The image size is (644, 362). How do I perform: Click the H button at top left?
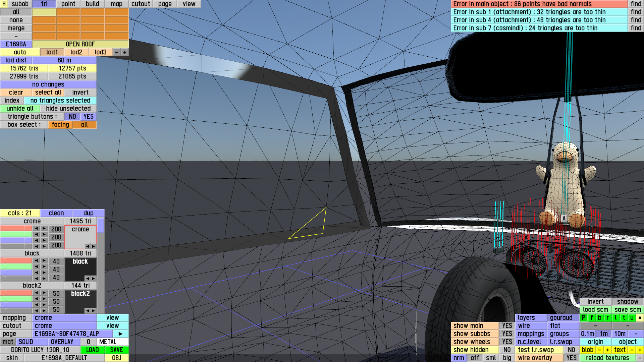(4, 4)
